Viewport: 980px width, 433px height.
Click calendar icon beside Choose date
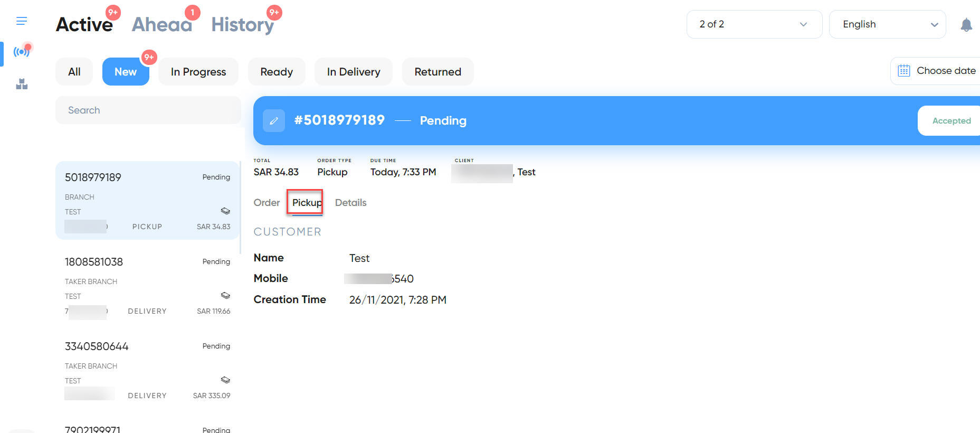pos(904,71)
